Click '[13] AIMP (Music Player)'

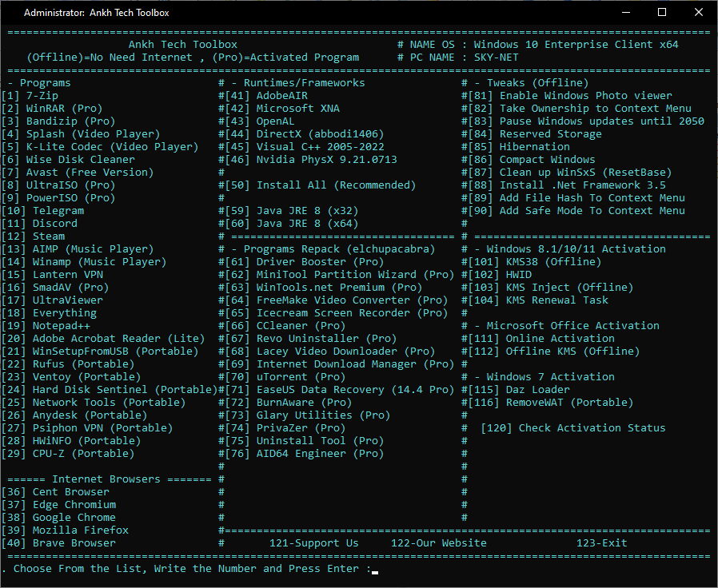pyautogui.click(x=78, y=249)
